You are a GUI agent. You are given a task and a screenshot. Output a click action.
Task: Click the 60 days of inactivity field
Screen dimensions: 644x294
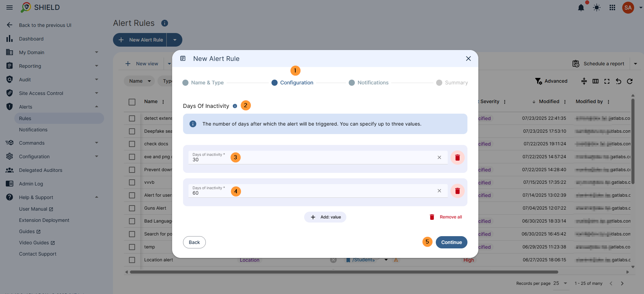tap(318, 191)
